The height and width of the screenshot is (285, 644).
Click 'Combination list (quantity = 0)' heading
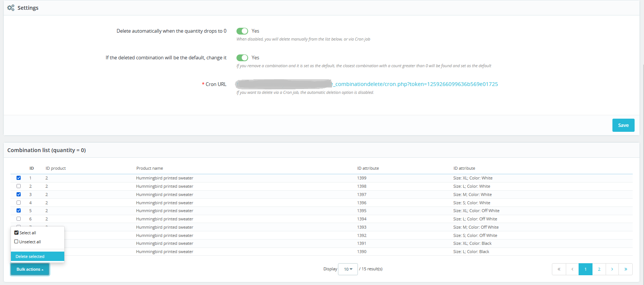tap(47, 150)
